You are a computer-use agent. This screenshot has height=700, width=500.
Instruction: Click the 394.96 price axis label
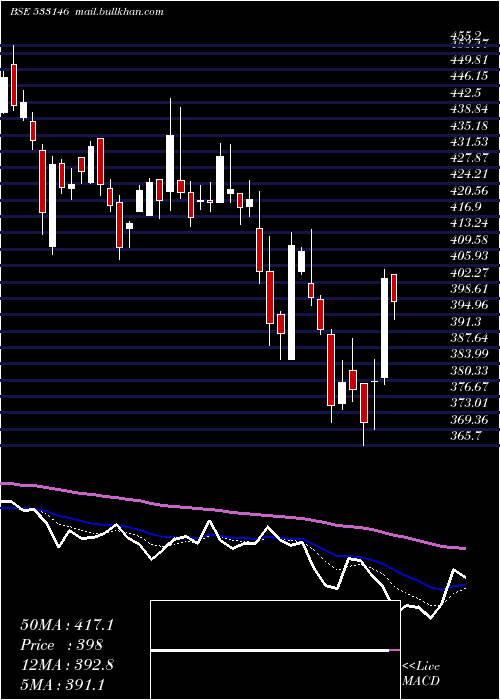pyautogui.click(x=469, y=305)
